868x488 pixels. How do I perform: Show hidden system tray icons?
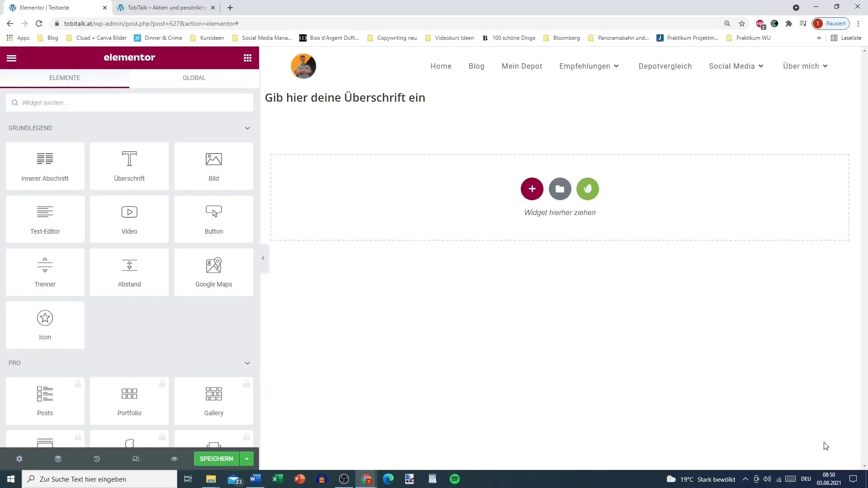point(745,479)
